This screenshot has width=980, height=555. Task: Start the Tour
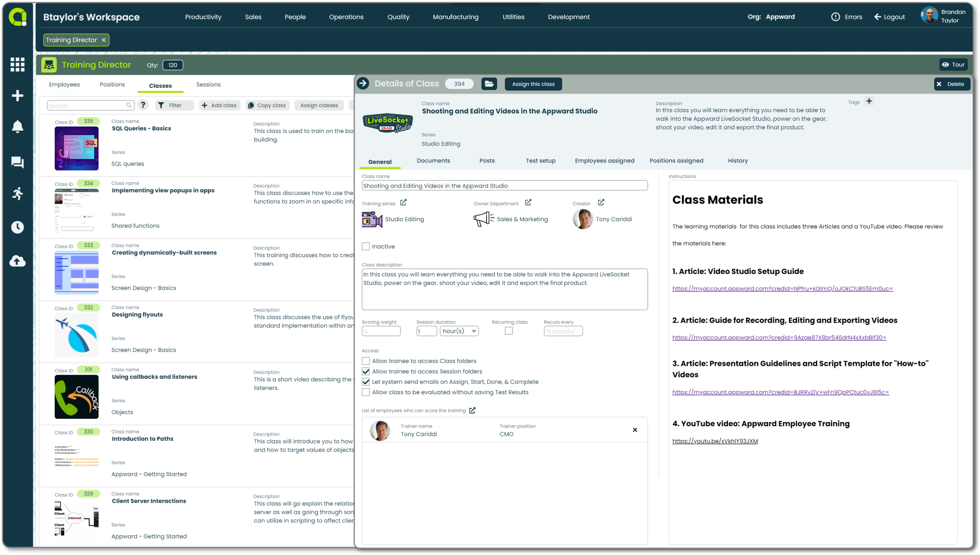[953, 64]
